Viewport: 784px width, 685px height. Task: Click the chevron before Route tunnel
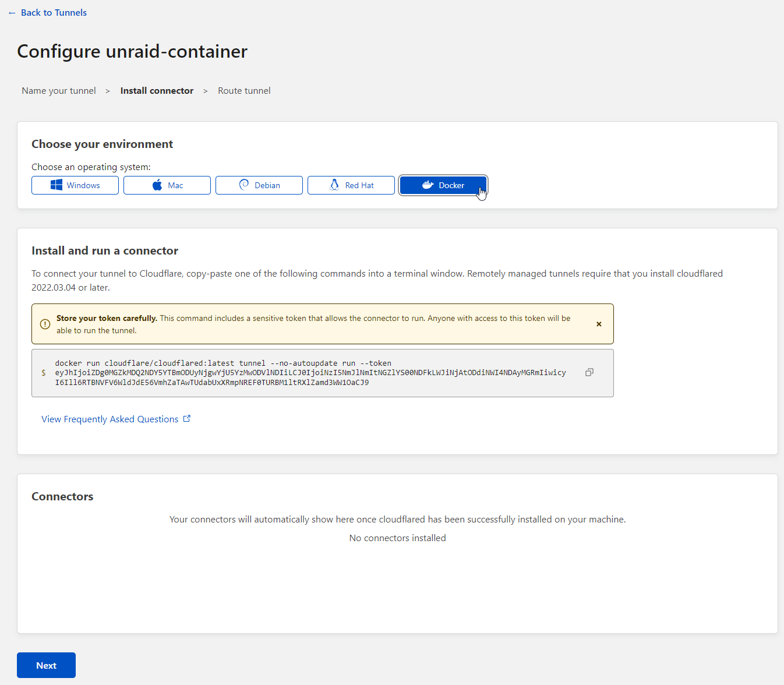point(206,91)
